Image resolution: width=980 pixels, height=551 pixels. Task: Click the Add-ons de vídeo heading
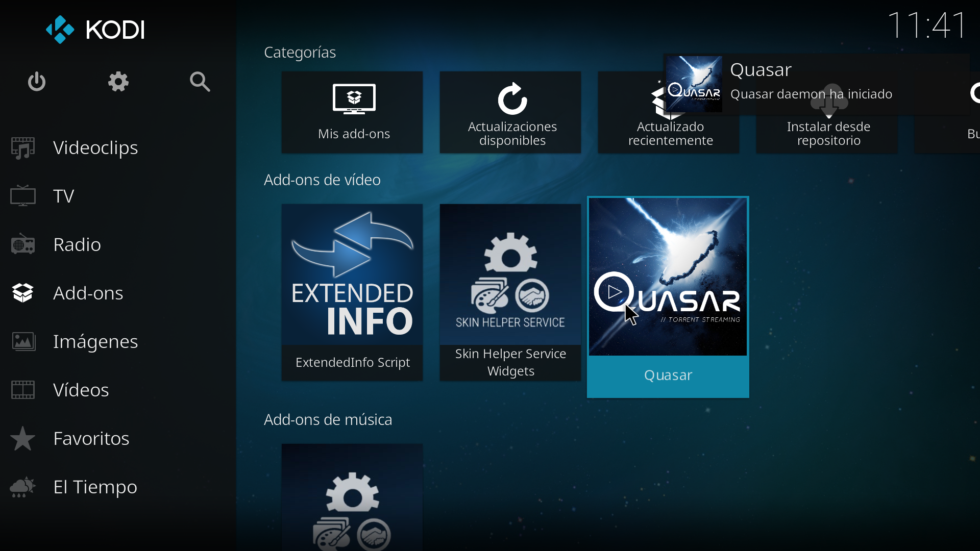[x=322, y=180]
